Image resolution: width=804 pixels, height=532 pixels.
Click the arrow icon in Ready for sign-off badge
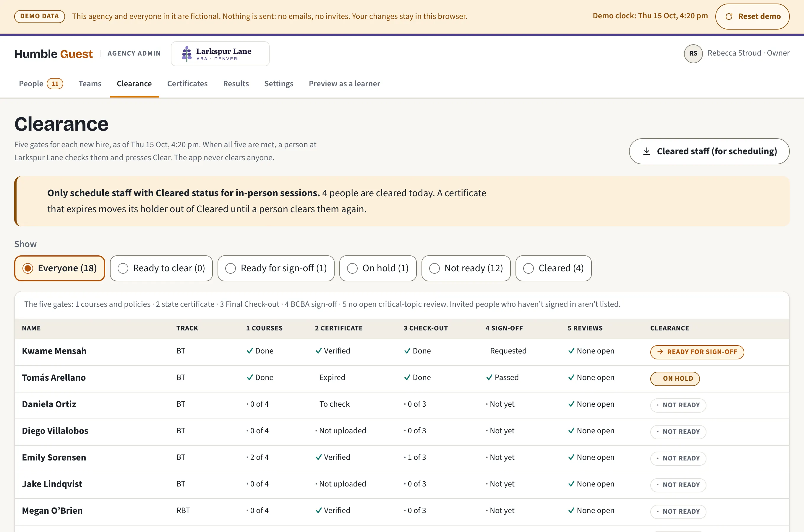tap(660, 352)
